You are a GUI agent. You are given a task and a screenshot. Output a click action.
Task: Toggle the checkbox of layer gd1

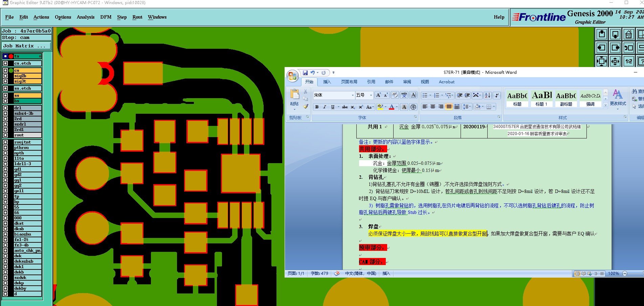[x=5, y=169]
